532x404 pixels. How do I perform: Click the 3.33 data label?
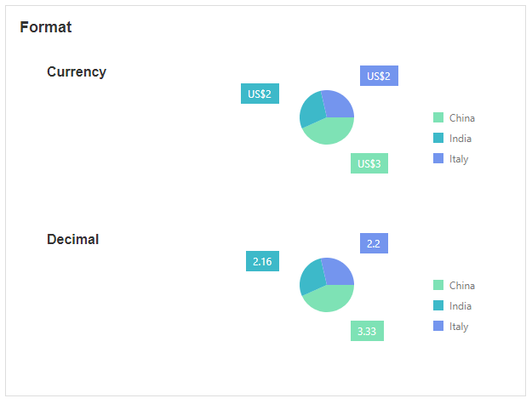point(367,331)
